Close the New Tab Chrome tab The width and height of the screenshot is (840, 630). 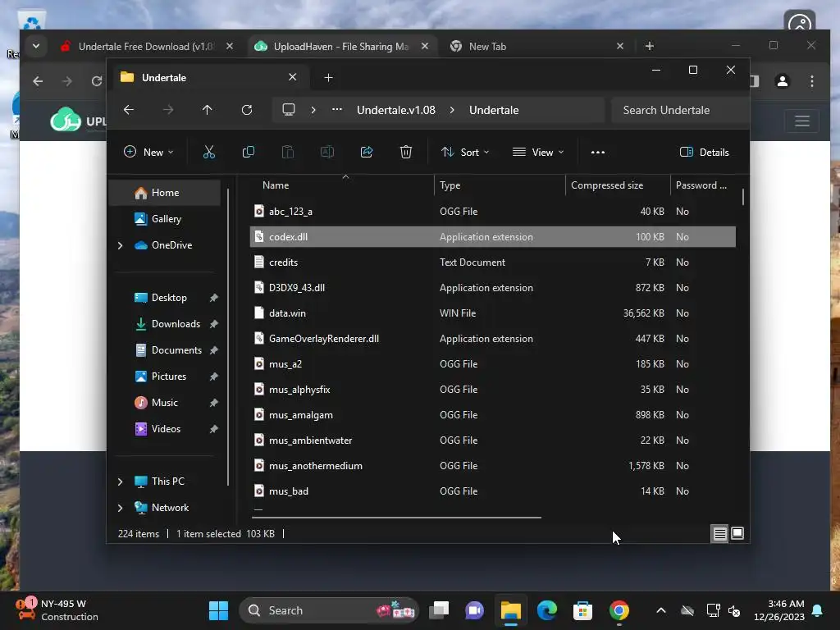click(x=620, y=46)
